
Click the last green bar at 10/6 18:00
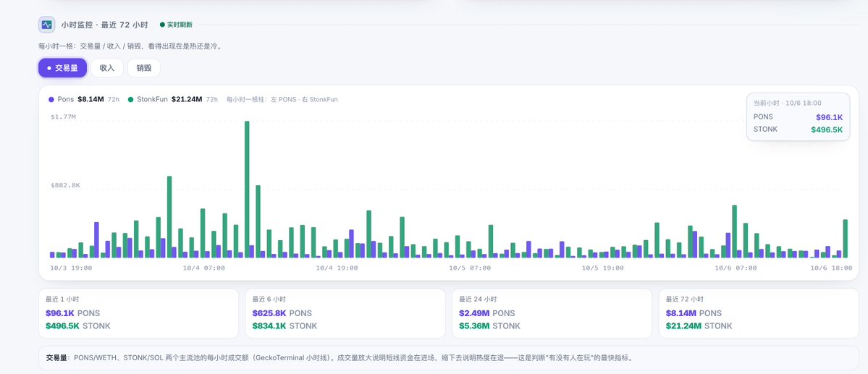click(x=846, y=239)
